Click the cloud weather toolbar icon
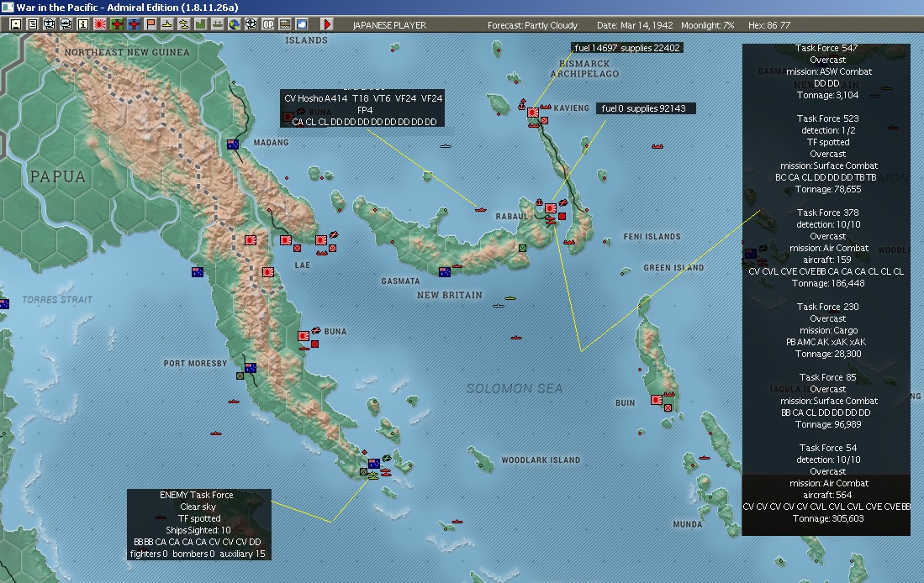This screenshot has height=583, width=924. [302, 24]
